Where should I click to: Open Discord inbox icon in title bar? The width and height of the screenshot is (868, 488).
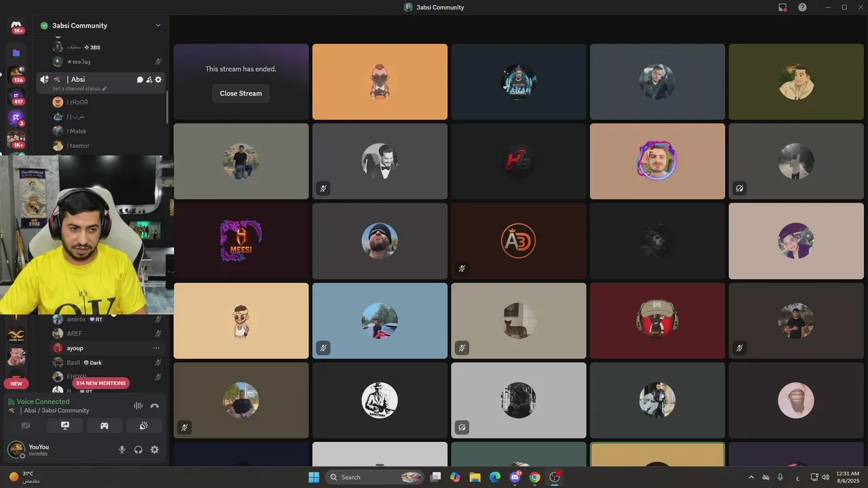pyautogui.click(x=783, y=7)
